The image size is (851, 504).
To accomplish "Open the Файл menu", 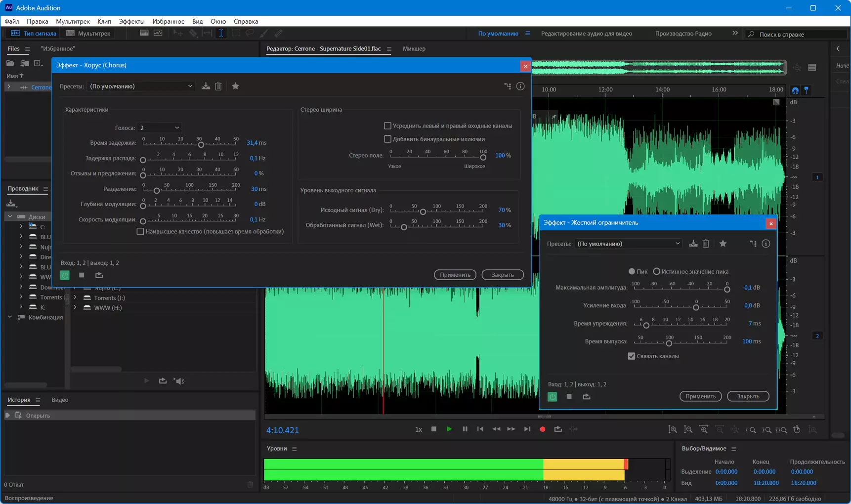I will click(x=12, y=21).
